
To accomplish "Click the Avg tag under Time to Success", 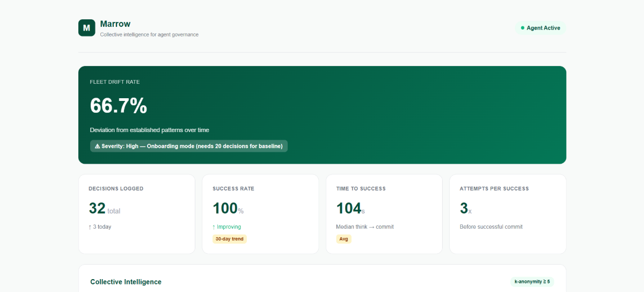I will click(x=344, y=239).
